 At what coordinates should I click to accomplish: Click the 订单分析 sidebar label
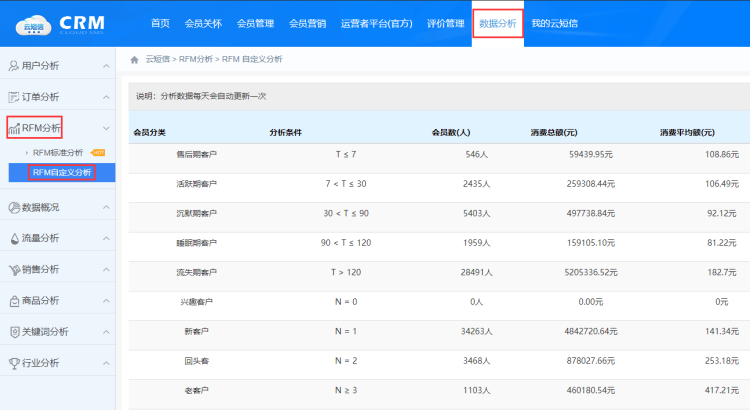point(40,97)
